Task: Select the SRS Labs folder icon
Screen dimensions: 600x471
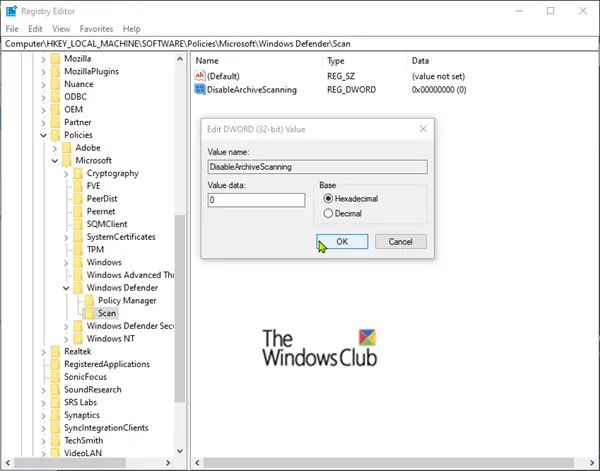Action: pos(55,403)
